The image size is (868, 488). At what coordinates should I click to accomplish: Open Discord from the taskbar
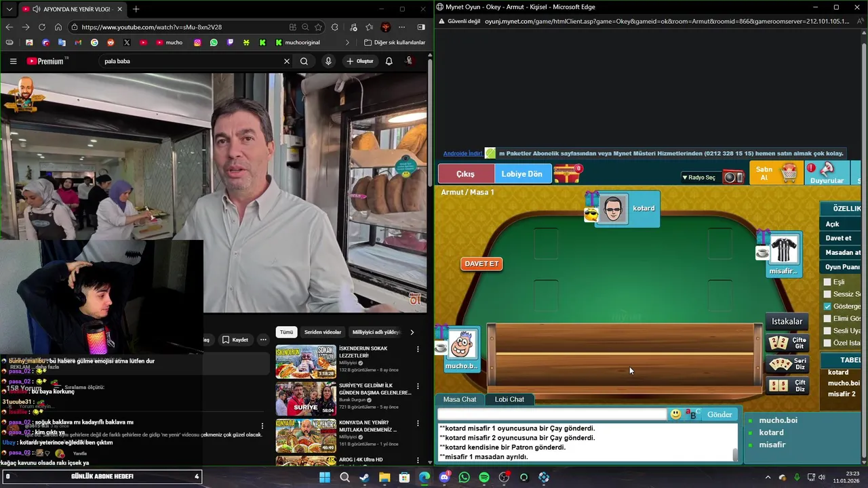click(444, 477)
